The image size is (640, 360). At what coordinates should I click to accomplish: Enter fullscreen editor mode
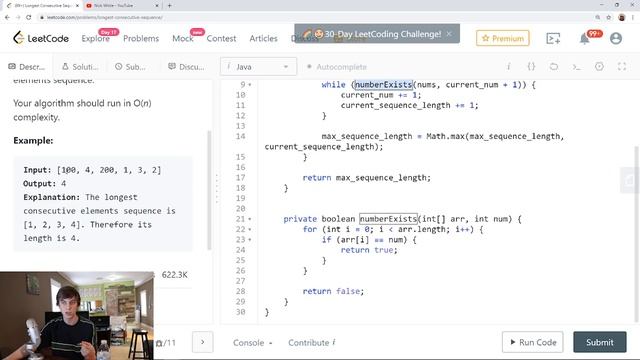tap(622, 67)
